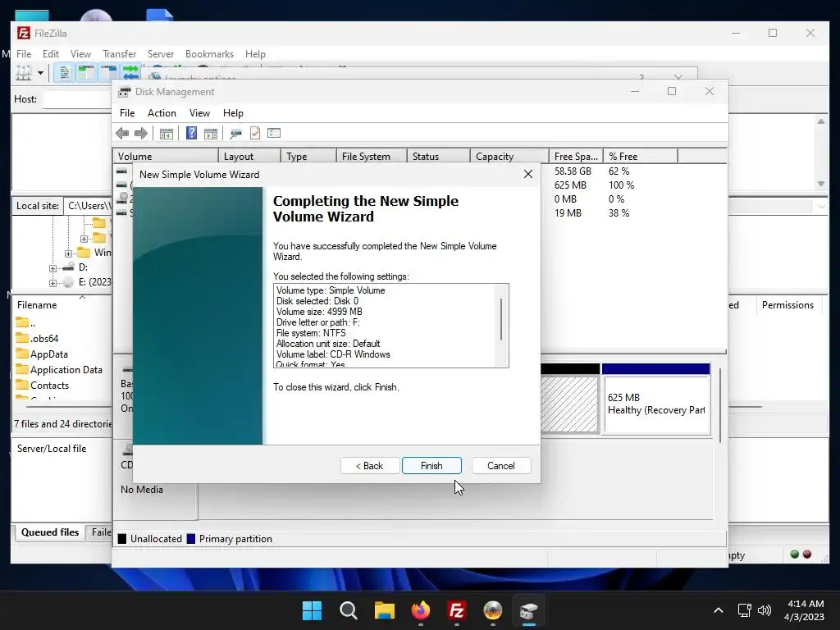Expand the D: drive tree node
The image size is (840, 630).
coord(52,268)
